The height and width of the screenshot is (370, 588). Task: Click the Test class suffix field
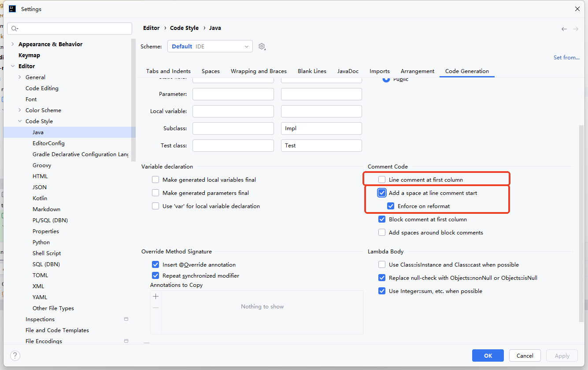pyautogui.click(x=322, y=146)
